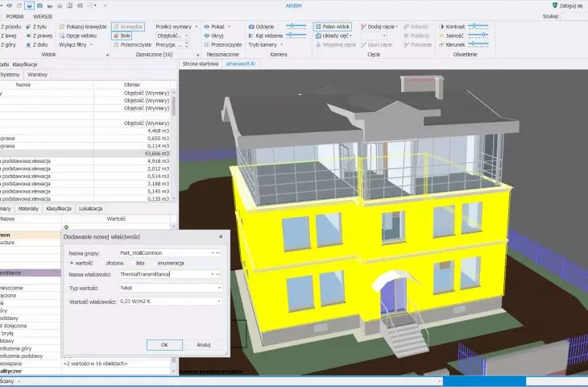Open the 'Pokaż' dropdown arrow

pyautogui.click(x=229, y=27)
